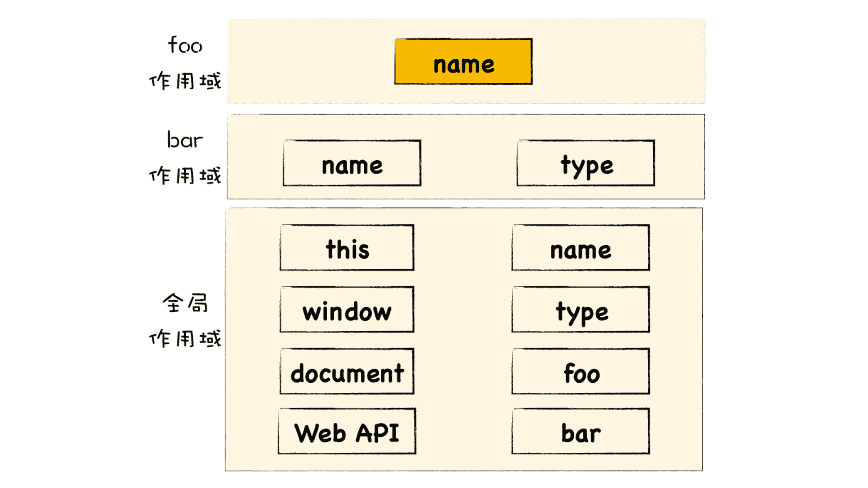The height and width of the screenshot is (488, 868).
Task: Click the 'bar' box in global scope
Action: tap(580, 431)
